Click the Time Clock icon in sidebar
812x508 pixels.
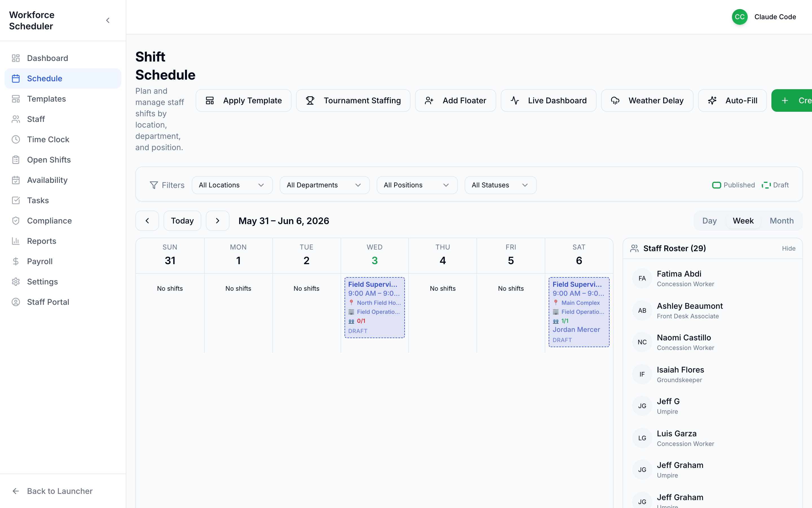pyautogui.click(x=16, y=139)
